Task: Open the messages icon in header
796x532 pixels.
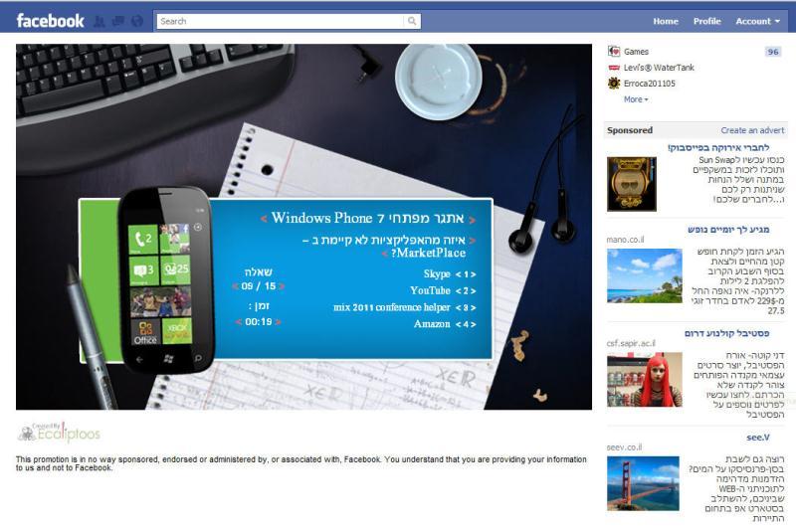Action: (x=118, y=21)
